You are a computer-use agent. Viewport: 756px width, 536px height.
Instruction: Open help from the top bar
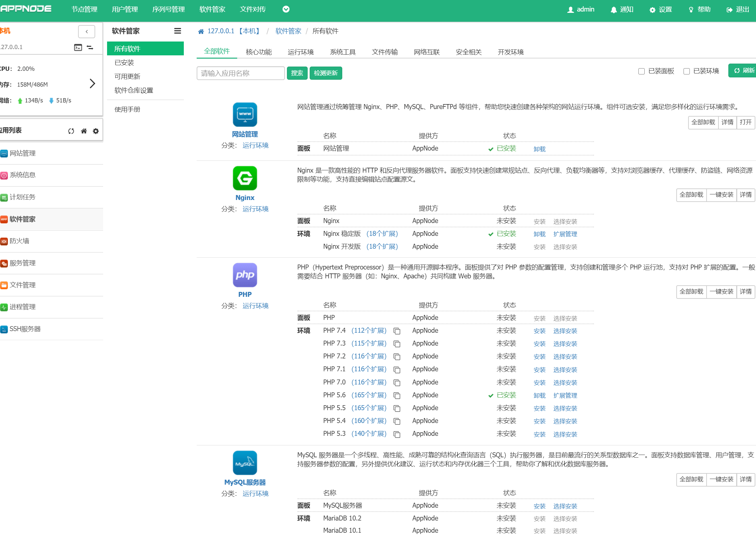tap(699, 10)
